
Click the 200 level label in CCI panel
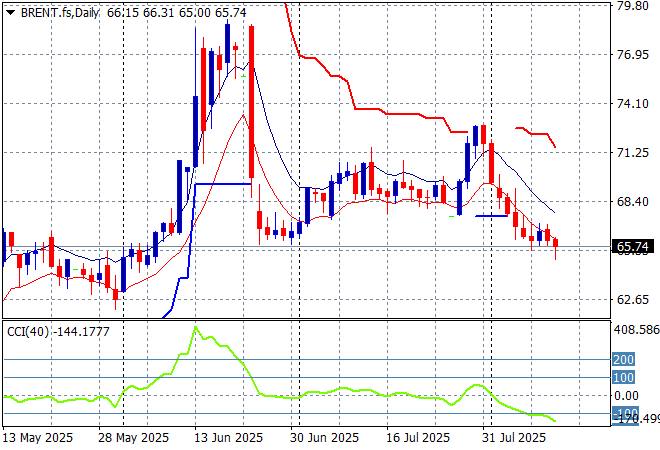624,359
